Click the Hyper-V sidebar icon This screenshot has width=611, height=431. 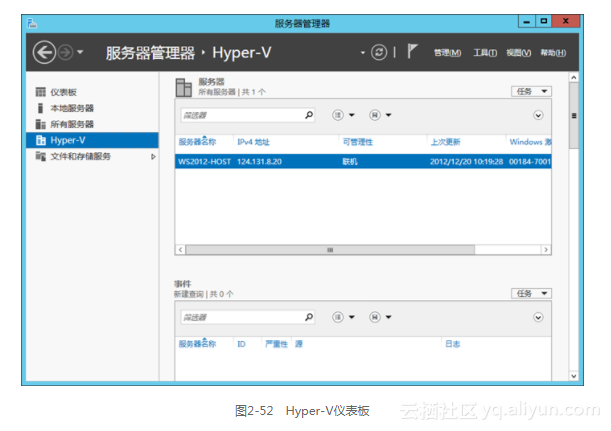click(x=41, y=140)
